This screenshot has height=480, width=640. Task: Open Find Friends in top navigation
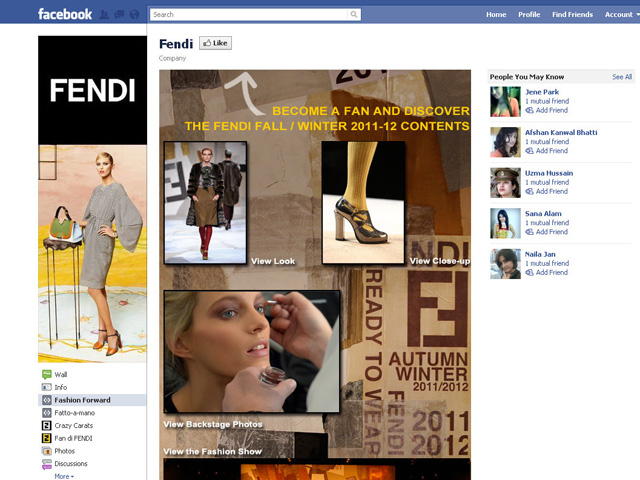[572, 15]
